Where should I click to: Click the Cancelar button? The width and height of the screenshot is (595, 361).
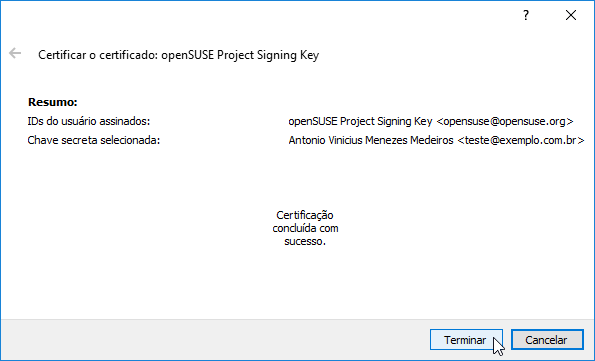pos(547,340)
